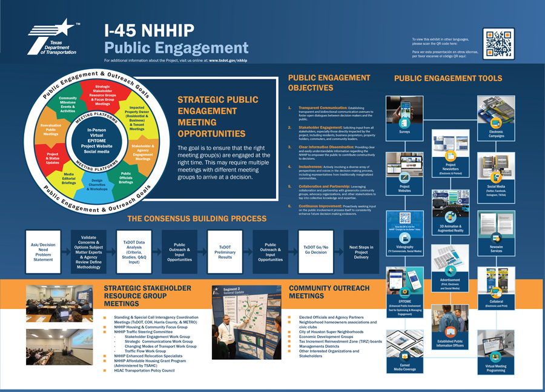
Task: Click "Economic Development Groups" bullet
Action: [326, 337]
